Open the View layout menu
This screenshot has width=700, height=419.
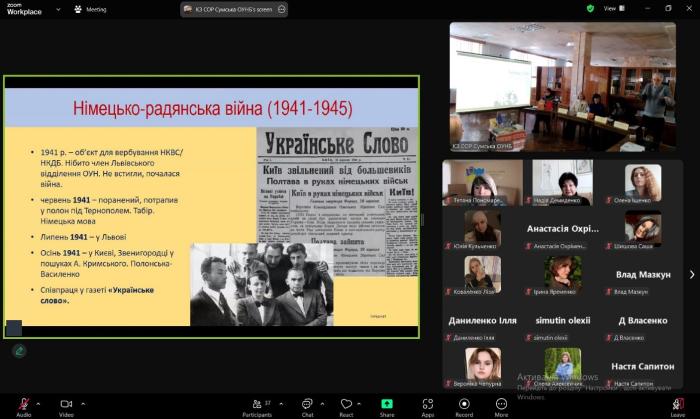[x=609, y=8]
